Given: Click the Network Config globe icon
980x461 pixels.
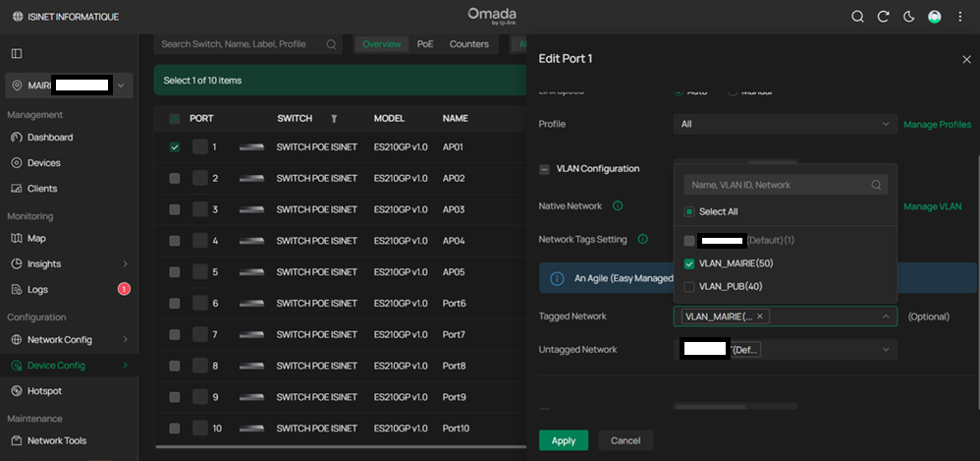Looking at the screenshot, I should coord(17,340).
